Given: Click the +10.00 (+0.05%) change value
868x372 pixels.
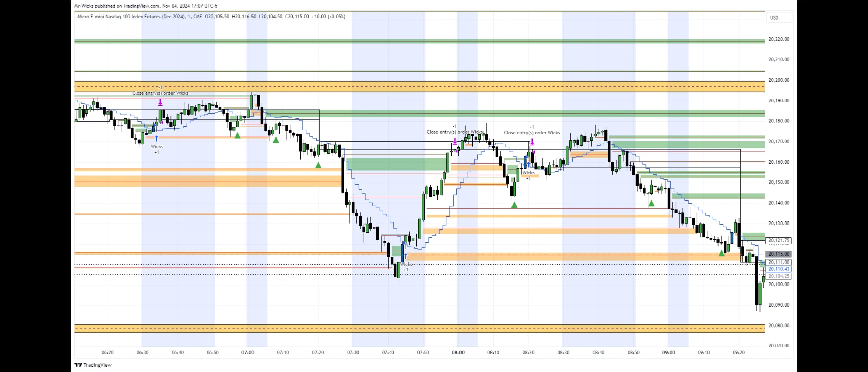Looking at the screenshot, I should 328,17.
